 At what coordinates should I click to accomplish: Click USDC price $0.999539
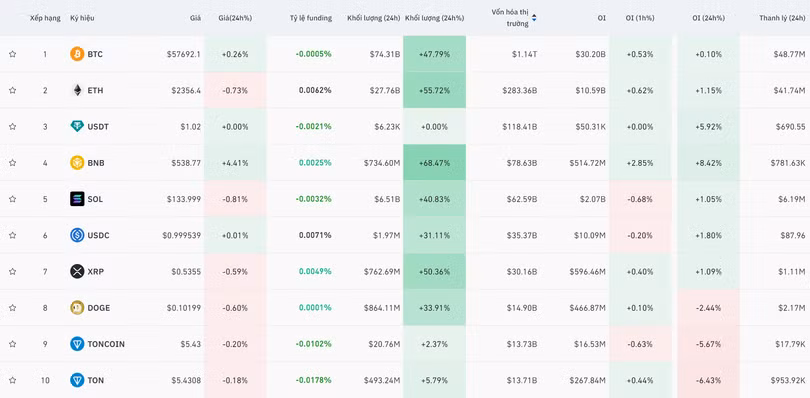181,235
